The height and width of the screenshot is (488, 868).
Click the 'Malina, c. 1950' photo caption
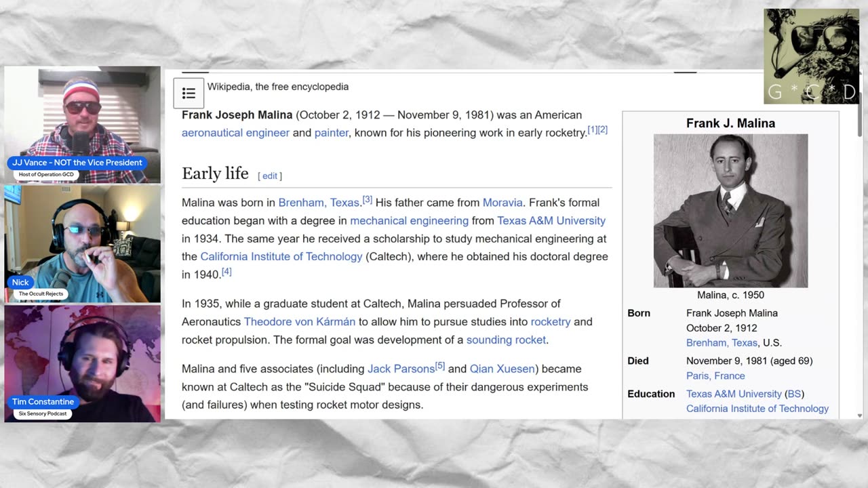point(730,296)
